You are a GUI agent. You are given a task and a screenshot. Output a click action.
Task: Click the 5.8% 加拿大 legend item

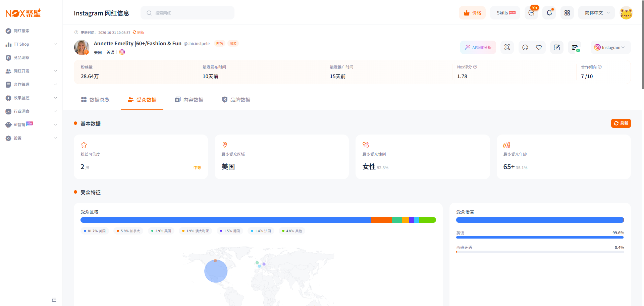coord(128,231)
